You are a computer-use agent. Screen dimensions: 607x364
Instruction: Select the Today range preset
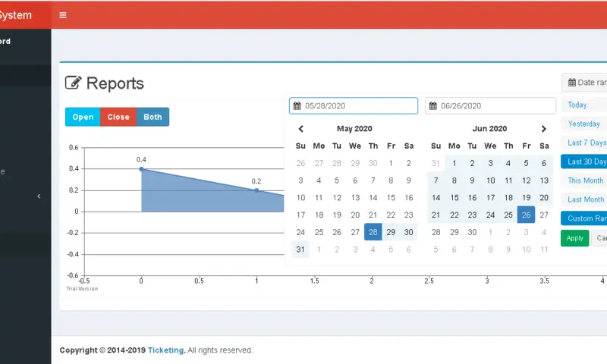[x=577, y=105]
